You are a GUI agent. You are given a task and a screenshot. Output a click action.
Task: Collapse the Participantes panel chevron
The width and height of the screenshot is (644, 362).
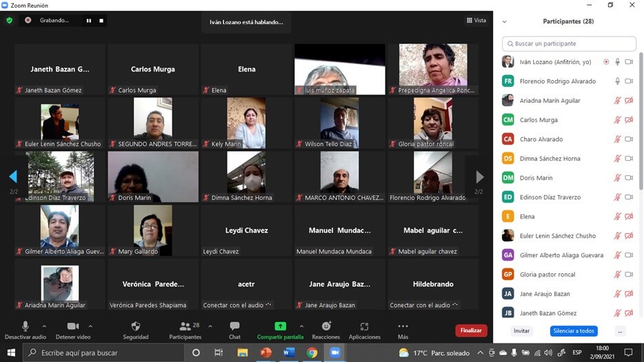click(505, 21)
